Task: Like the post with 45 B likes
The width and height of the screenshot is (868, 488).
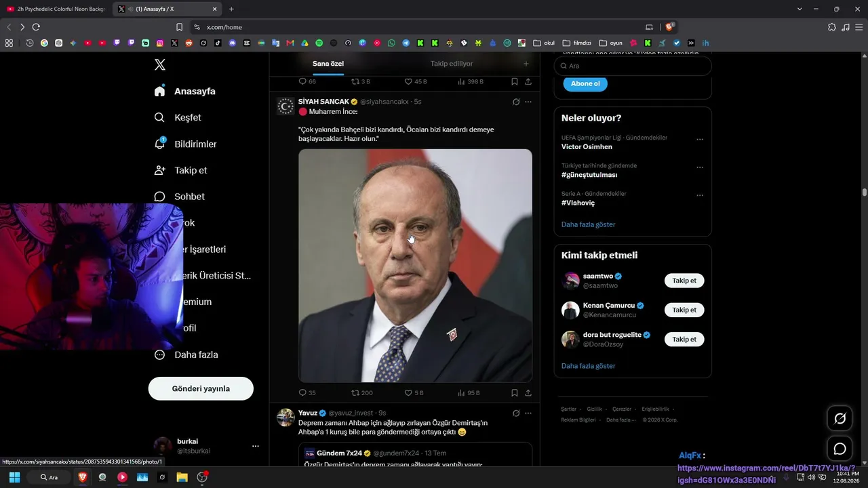Action: (x=416, y=81)
